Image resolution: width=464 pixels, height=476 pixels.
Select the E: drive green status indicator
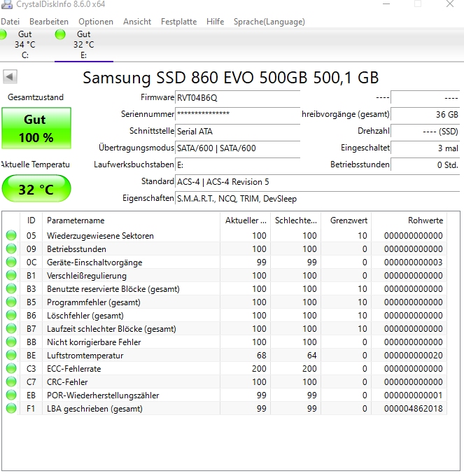coord(60,34)
